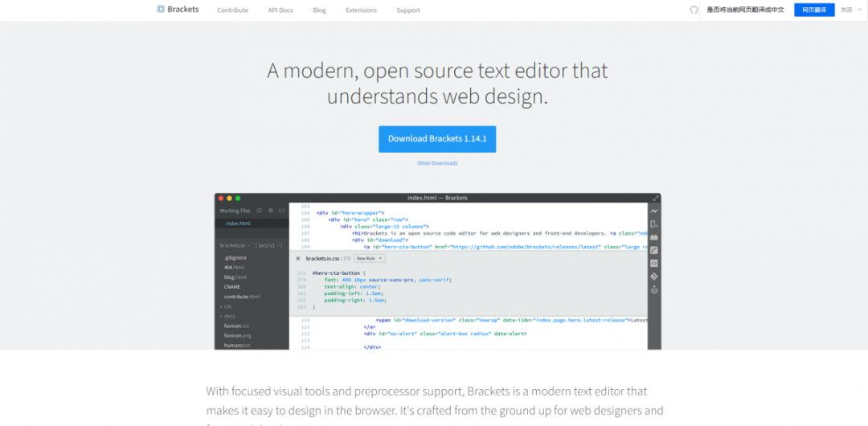
Task: Open the brackets.io project dropdown
Action: tap(235, 245)
